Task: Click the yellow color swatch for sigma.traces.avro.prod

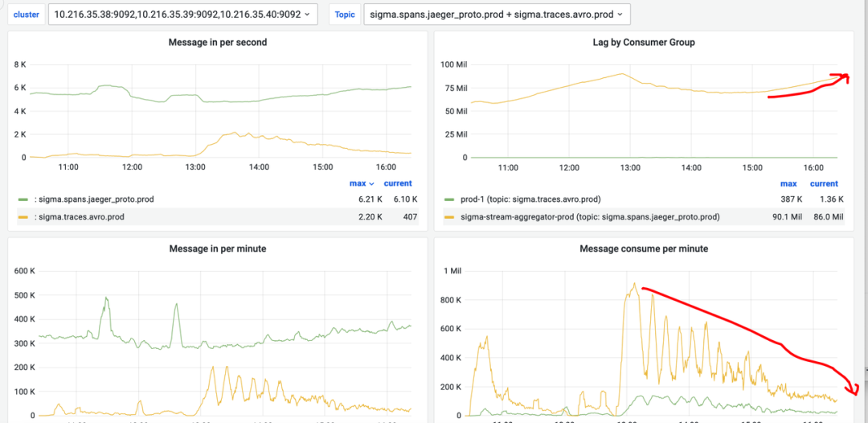Action: 22,216
